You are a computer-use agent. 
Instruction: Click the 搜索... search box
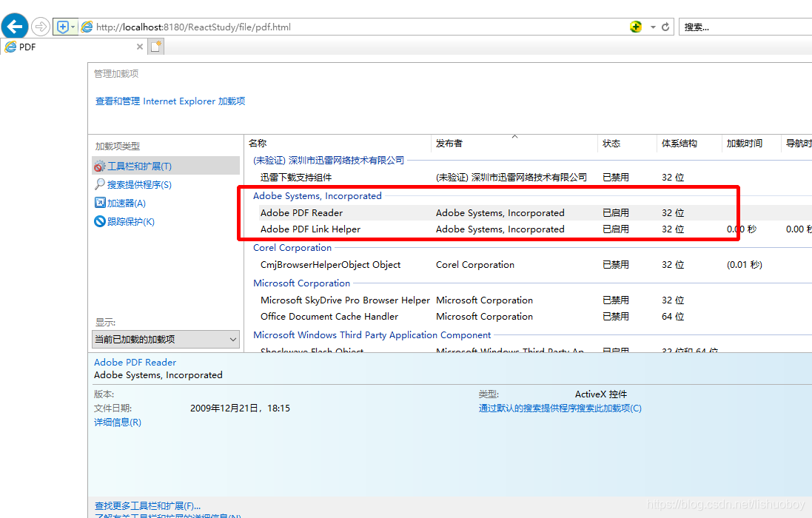point(745,27)
